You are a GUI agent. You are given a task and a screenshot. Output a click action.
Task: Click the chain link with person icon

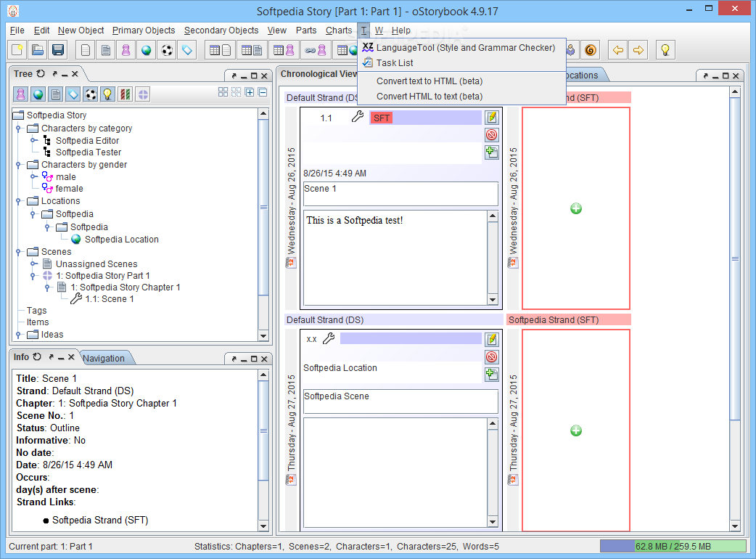tap(316, 49)
